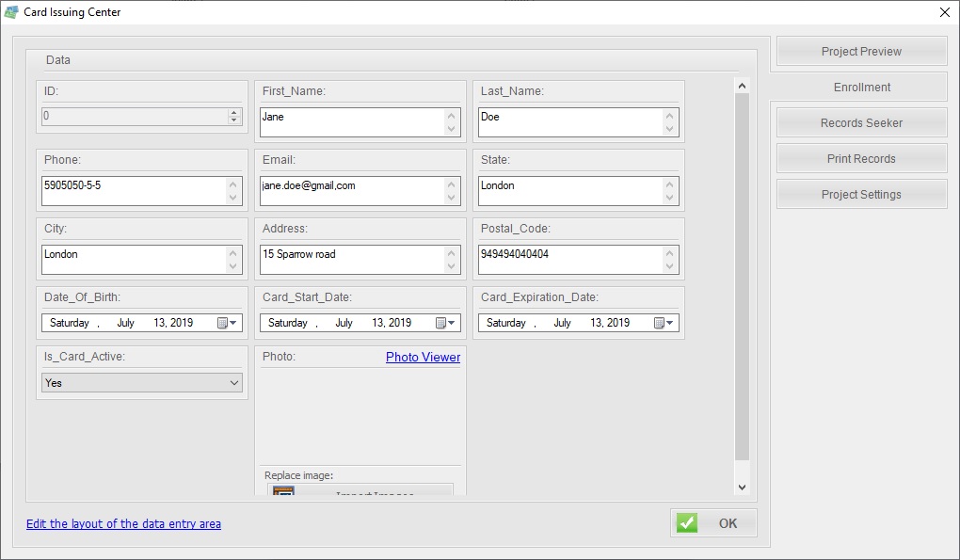Open the Card_Expiration_Date calendar icon
The height and width of the screenshot is (560, 960).
point(660,322)
